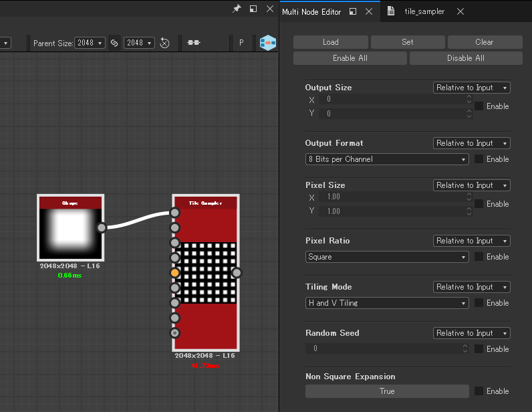
Task: Open the 8 Bits per Channel dropdown
Action: [x=387, y=159]
